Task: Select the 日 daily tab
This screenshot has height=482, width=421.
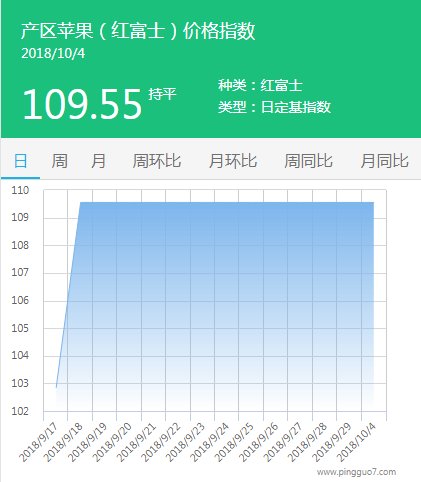Action: (20, 161)
